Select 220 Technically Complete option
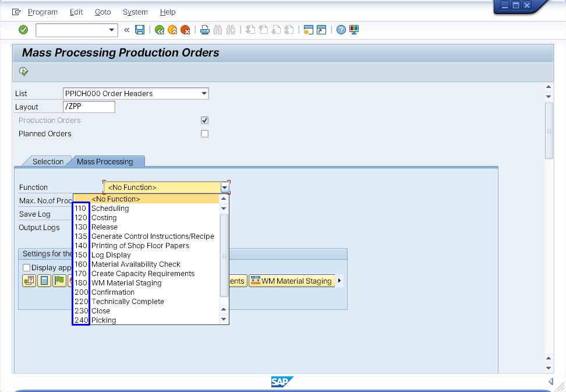 tap(146, 301)
